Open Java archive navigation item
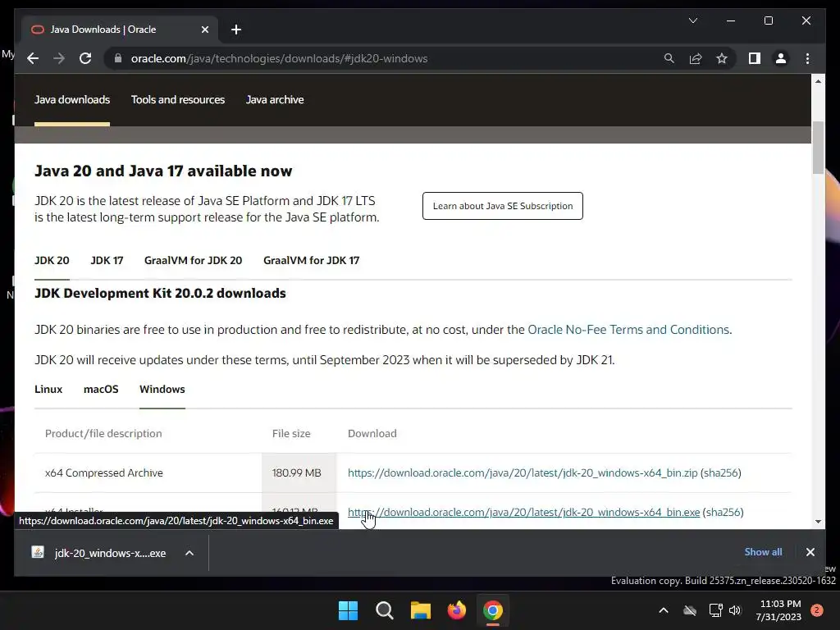This screenshot has height=630, width=840. (275, 99)
